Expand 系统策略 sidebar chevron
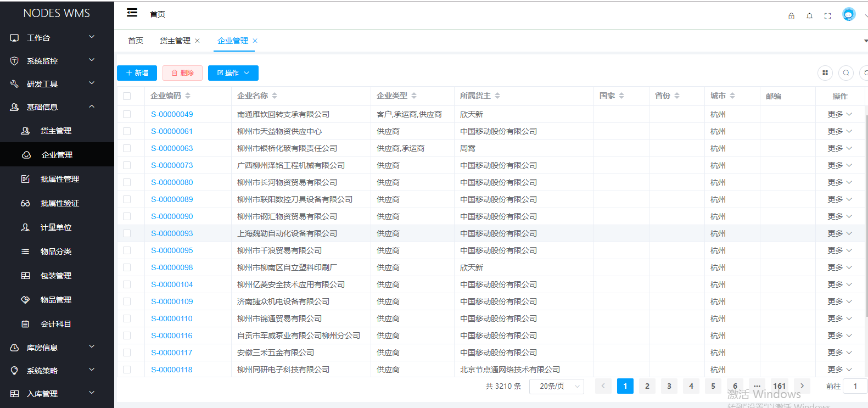 point(92,370)
